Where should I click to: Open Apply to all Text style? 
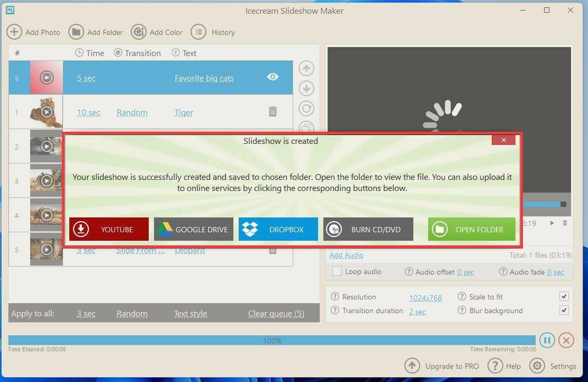pos(190,313)
